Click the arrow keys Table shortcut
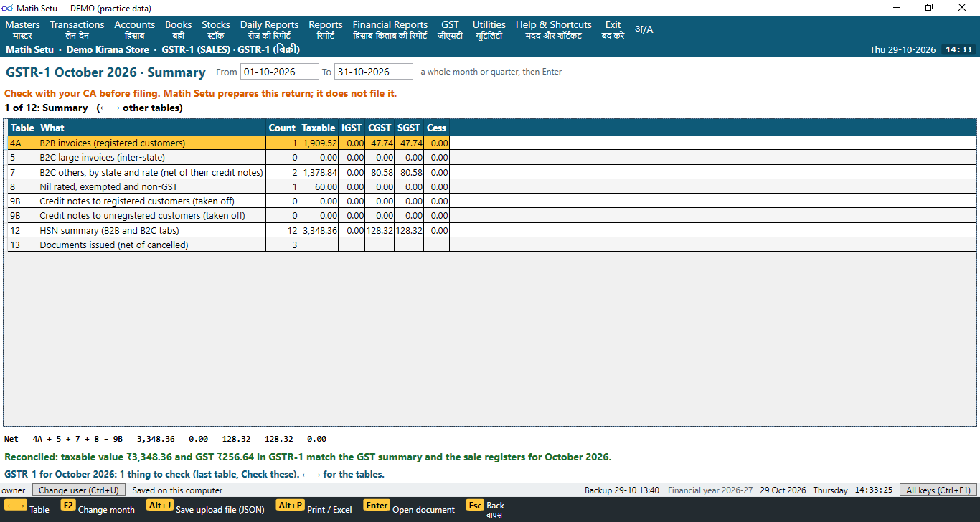The width and height of the screenshot is (980, 522). tap(27, 508)
